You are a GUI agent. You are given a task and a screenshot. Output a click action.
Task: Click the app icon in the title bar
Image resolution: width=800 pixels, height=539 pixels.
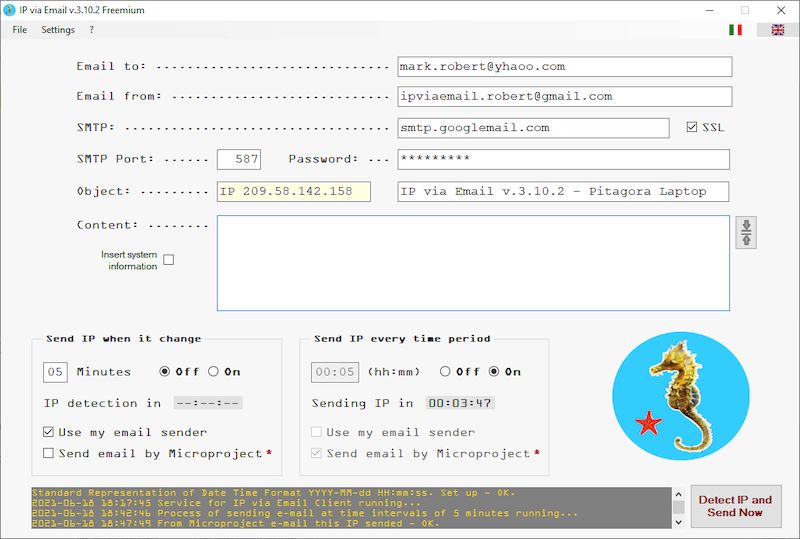pyautogui.click(x=9, y=10)
